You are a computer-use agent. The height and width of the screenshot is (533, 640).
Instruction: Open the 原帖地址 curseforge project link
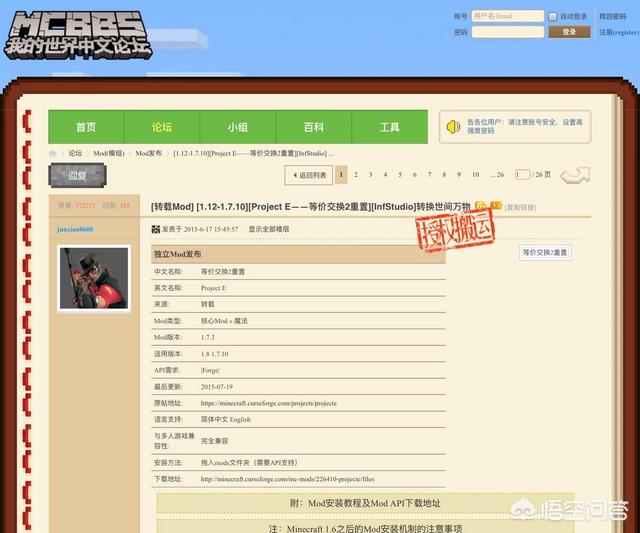click(269, 403)
